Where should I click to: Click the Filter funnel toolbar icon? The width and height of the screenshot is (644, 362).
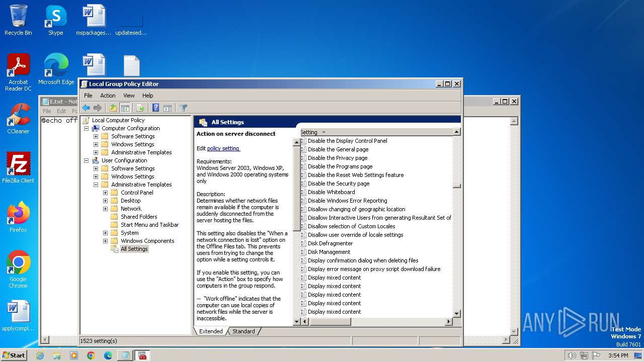coord(183,108)
